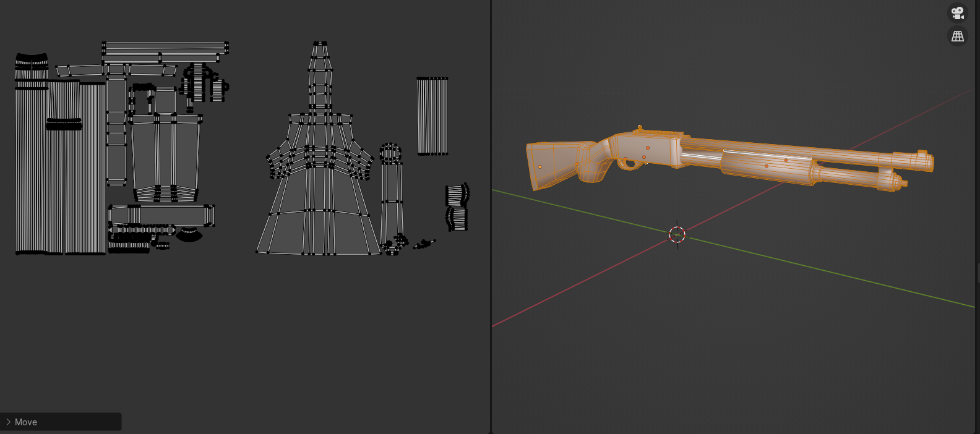Switch perspective/orthographic with the grid icon
Image resolution: width=980 pixels, height=434 pixels.
point(957,36)
